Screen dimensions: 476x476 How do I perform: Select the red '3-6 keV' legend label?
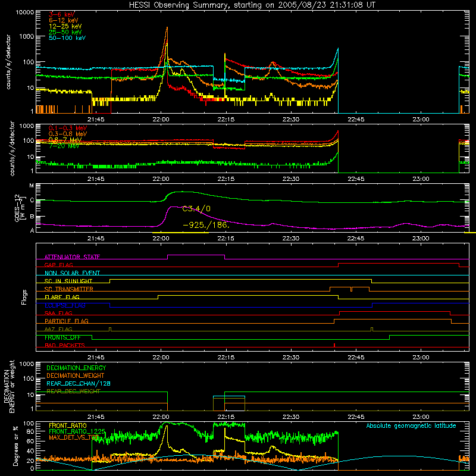coord(62,14)
